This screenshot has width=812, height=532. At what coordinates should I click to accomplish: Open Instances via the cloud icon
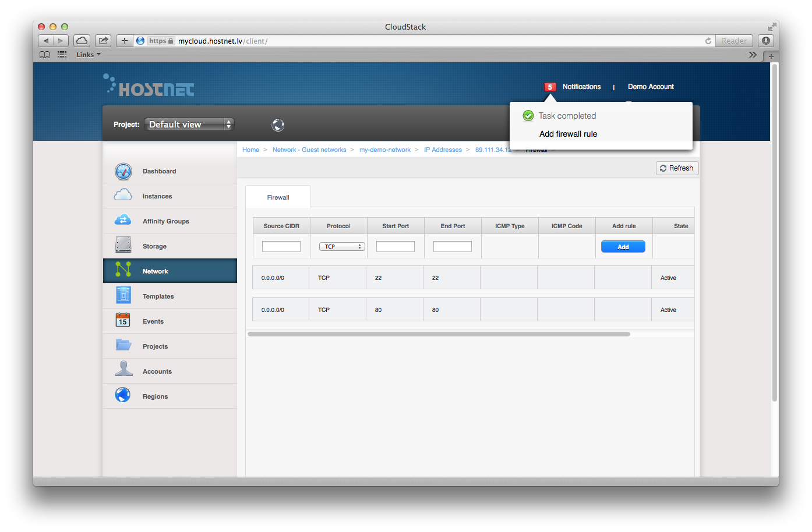point(123,196)
